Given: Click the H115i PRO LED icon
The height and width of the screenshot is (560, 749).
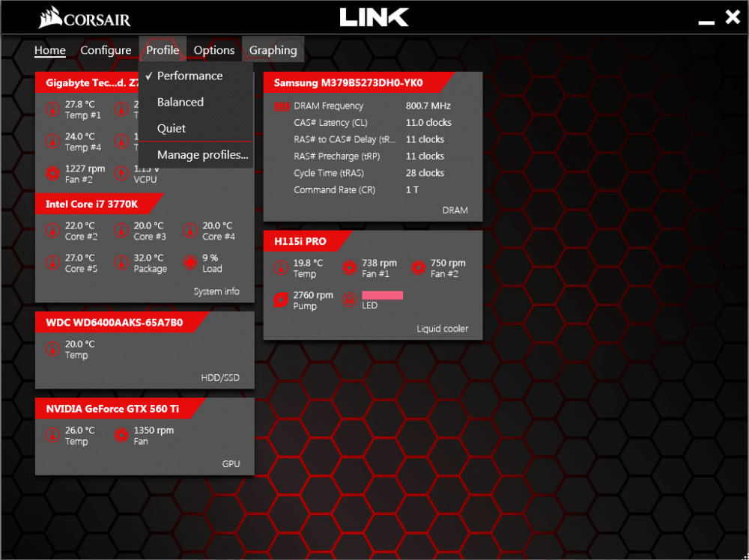Looking at the screenshot, I should click(349, 299).
